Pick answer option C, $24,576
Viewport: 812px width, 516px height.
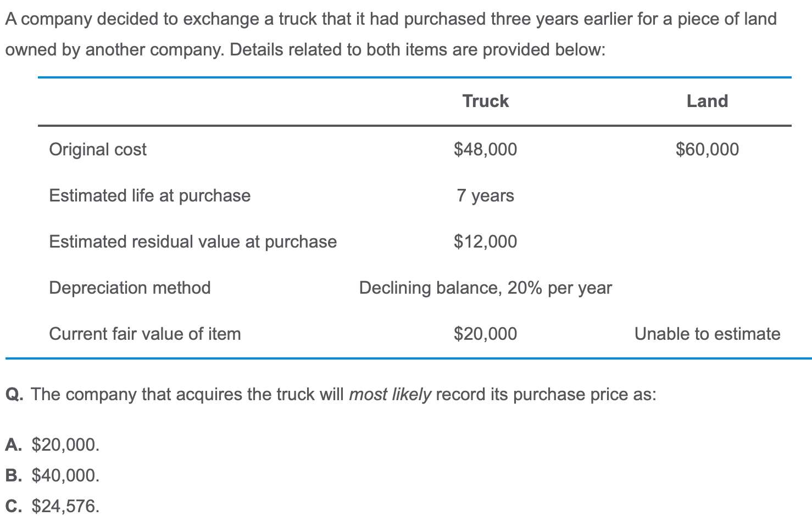click(x=53, y=506)
